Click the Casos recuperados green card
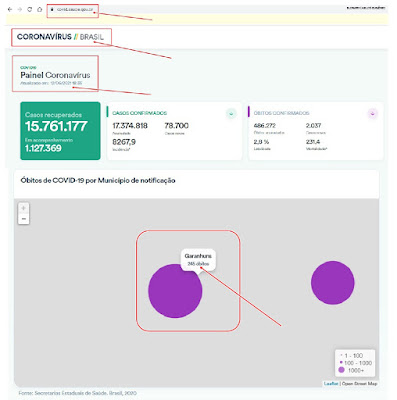This screenshot has width=397, height=400. click(60, 131)
